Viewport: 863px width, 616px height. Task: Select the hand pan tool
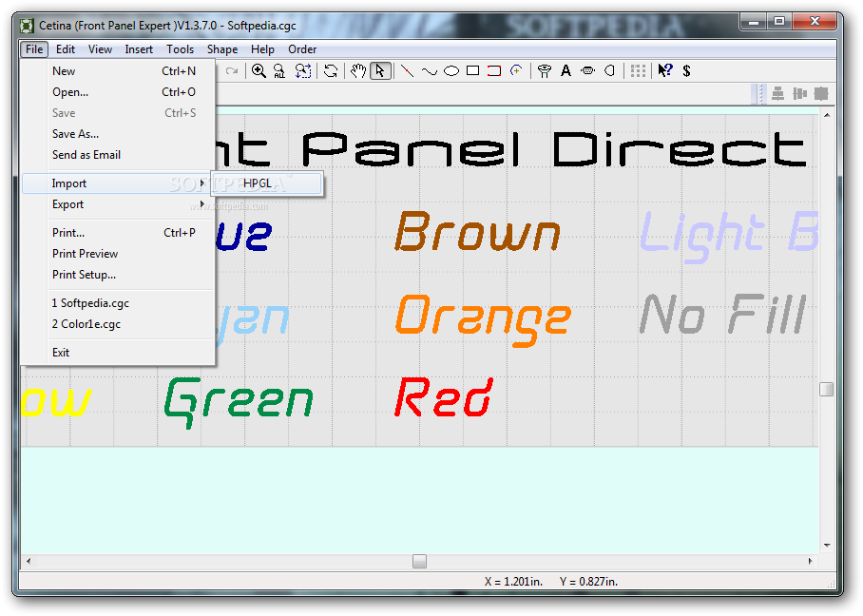[358, 70]
